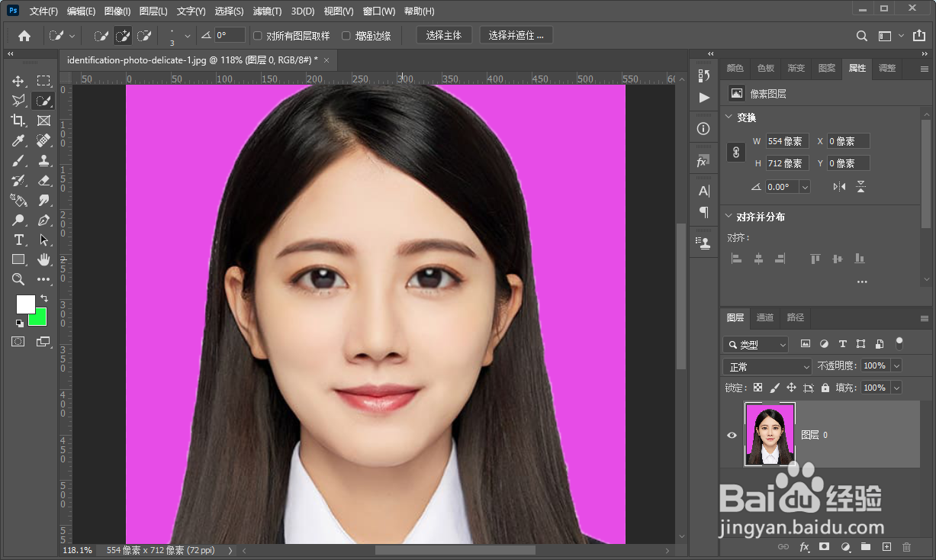Screen dimensions: 936x560
Task: Open brush preset picker dropdown
Action: click(188, 36)
